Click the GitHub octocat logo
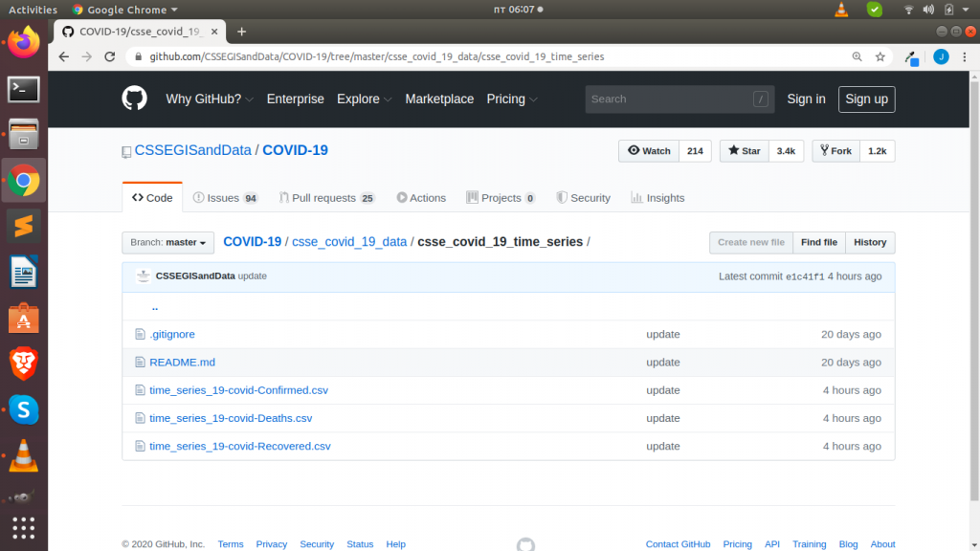 (x=134, y=98)
